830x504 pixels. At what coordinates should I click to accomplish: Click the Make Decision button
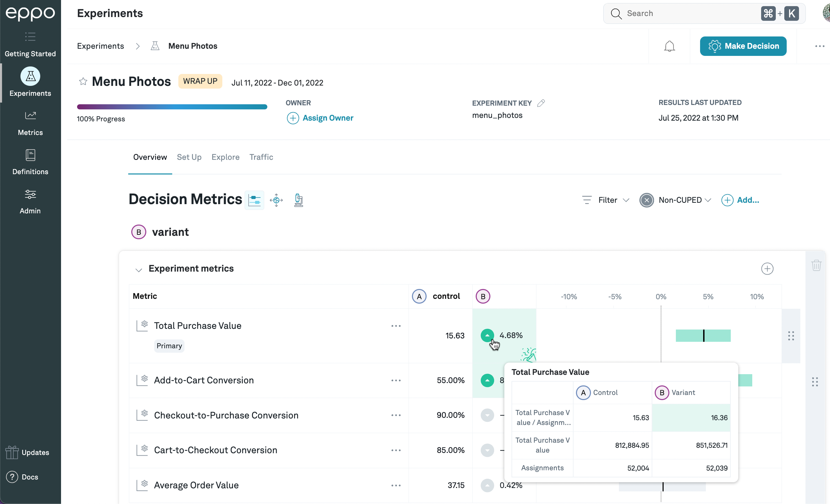[x=743, y=46]
